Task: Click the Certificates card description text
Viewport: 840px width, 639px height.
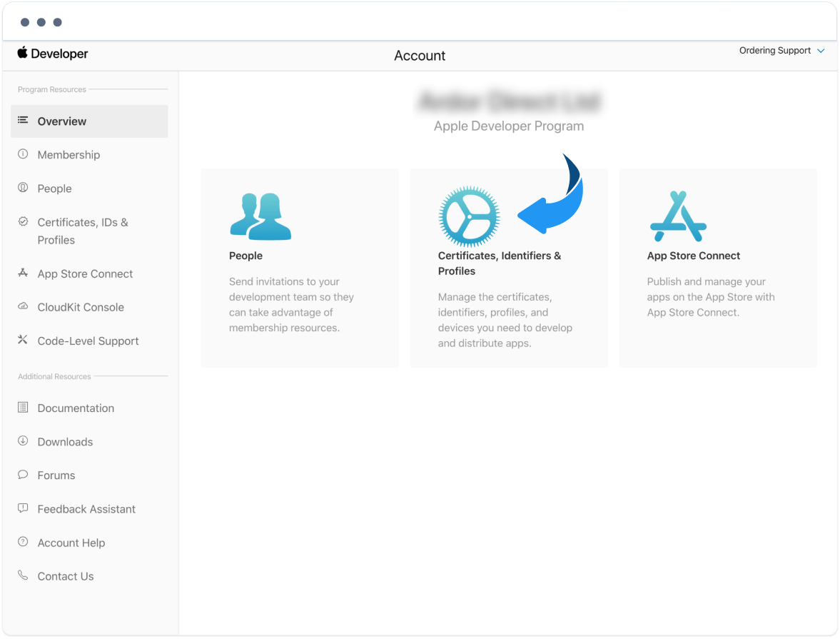Action: point(505,320)
